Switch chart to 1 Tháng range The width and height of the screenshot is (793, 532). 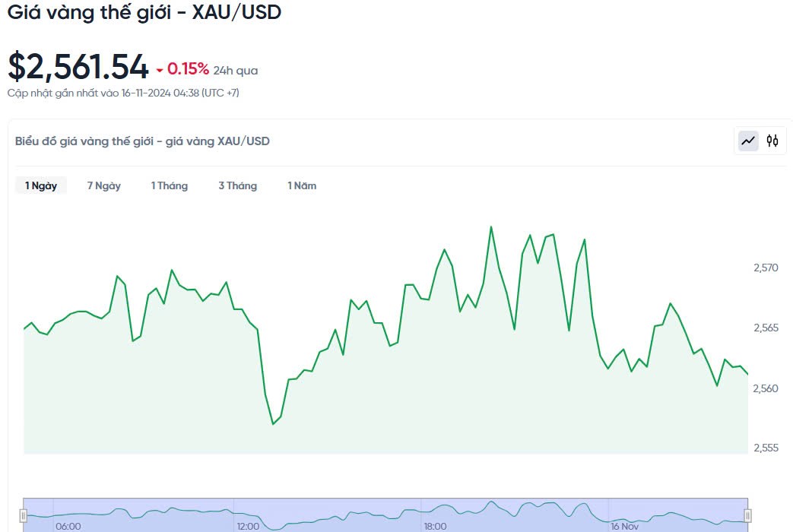[169, 185]
